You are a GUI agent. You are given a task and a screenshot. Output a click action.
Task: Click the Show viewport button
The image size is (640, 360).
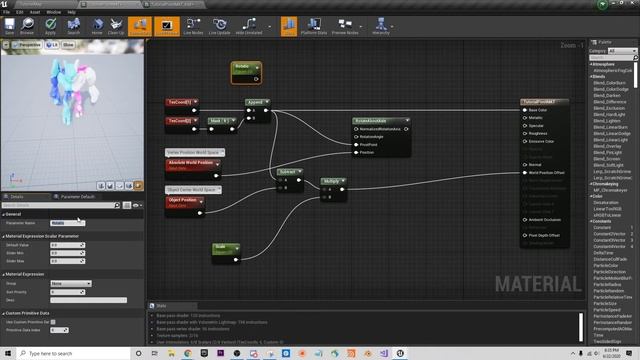coord(68,45)
